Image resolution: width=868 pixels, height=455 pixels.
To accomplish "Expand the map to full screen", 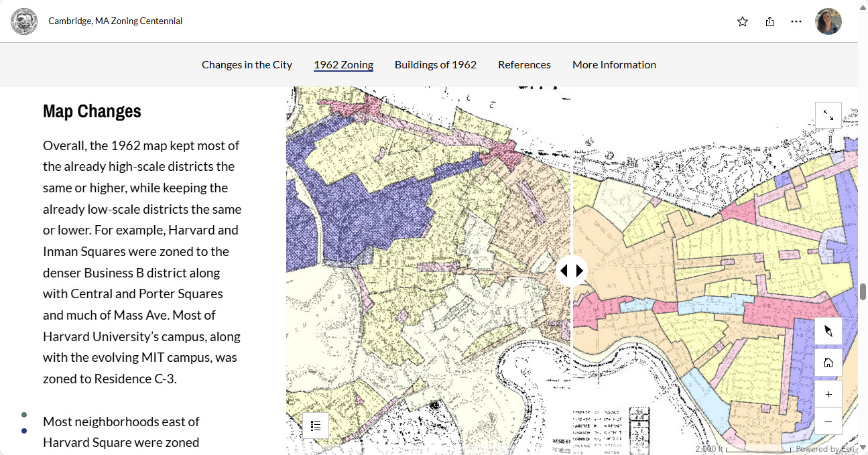I will pos(828,115).
